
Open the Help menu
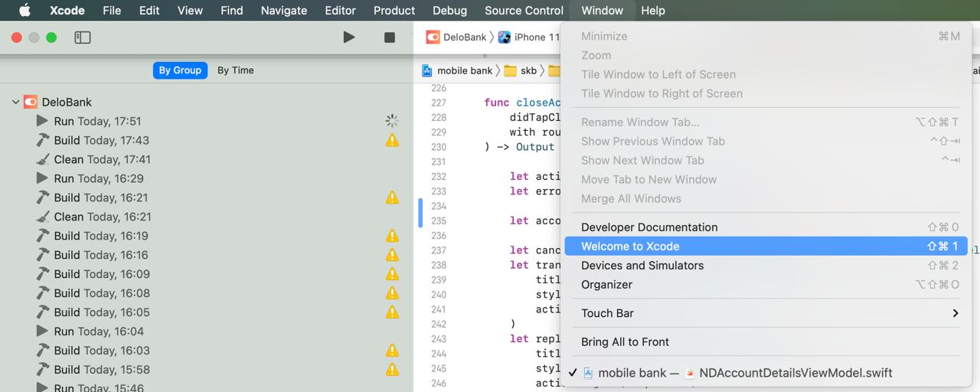[653, 10]
